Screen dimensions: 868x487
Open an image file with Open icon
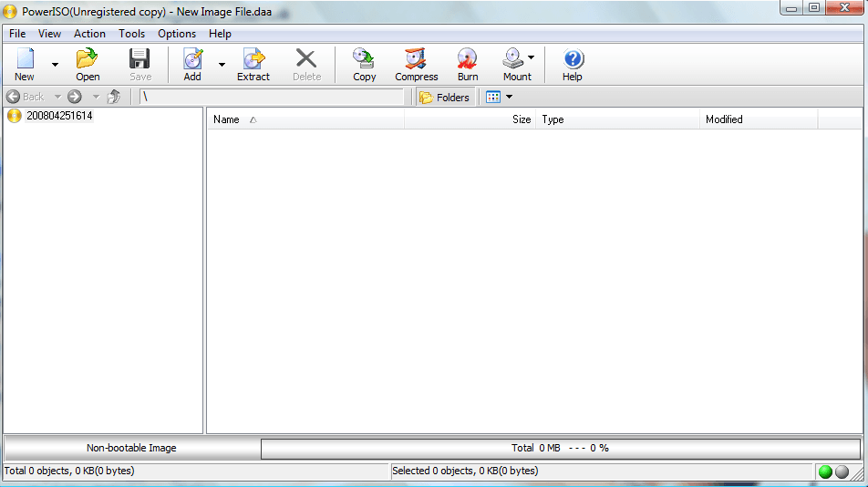coord(87,58)
